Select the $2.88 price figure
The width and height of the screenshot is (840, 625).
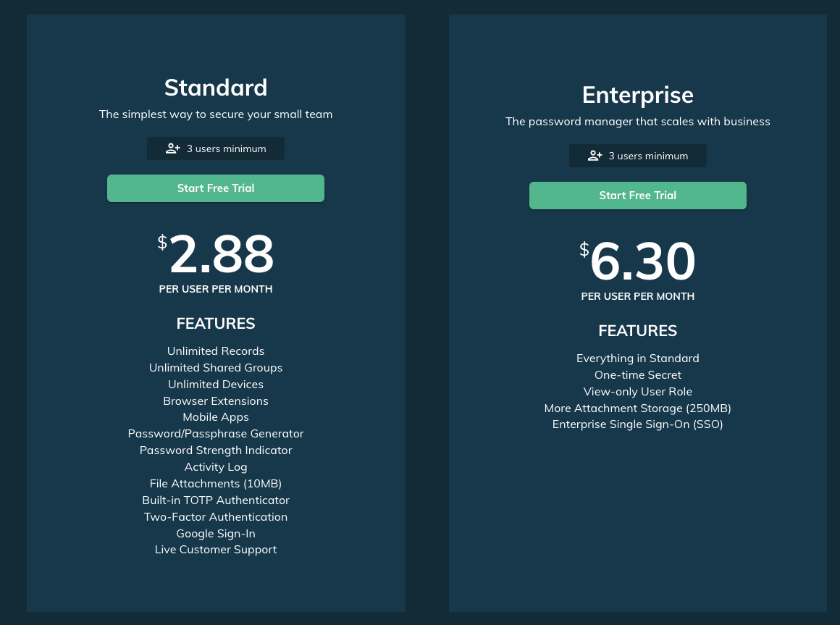coord(216,254)
